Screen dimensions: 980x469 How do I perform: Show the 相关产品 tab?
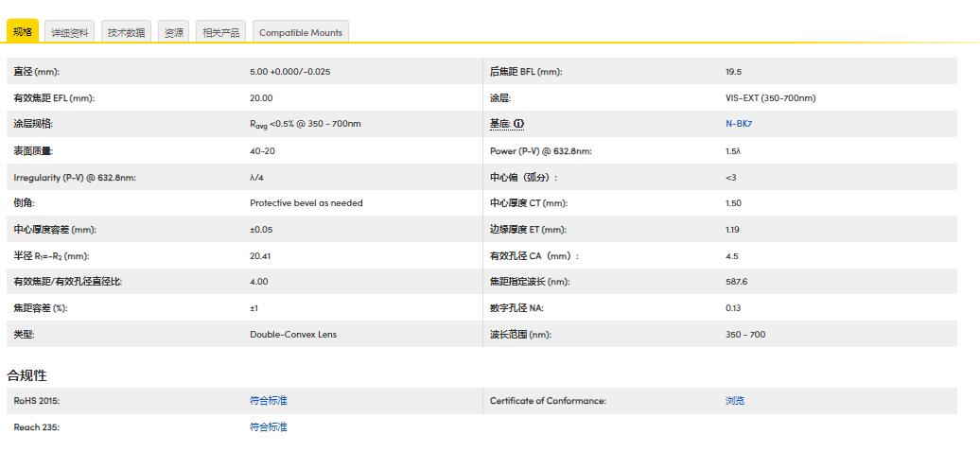click(221, 32)
